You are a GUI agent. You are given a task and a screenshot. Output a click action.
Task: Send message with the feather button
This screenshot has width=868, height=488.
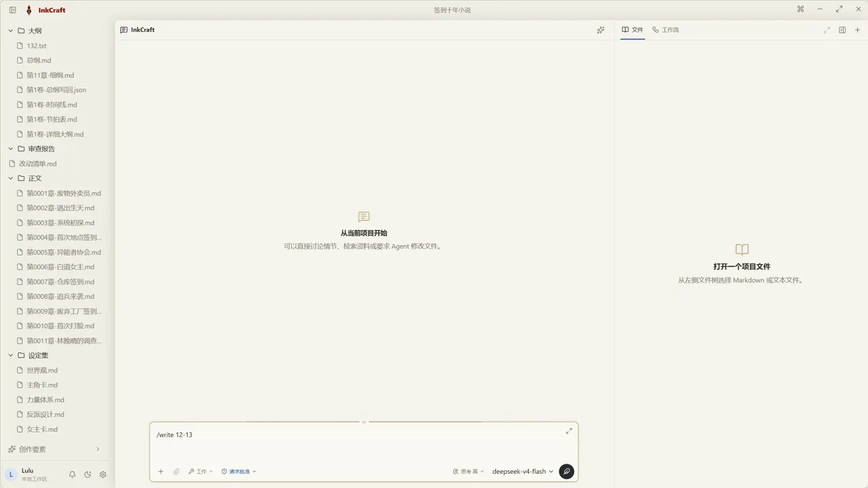(566, 471)
